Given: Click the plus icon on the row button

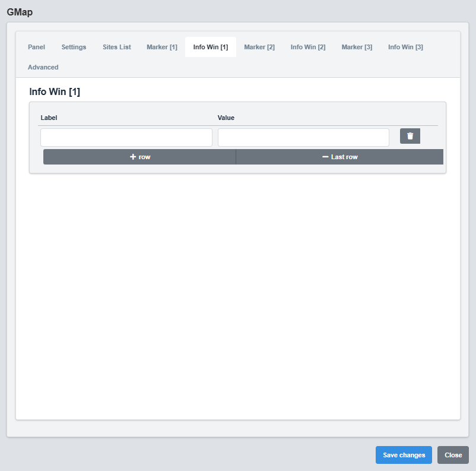Looking at the screenshot, I should [x=132, y=156].
